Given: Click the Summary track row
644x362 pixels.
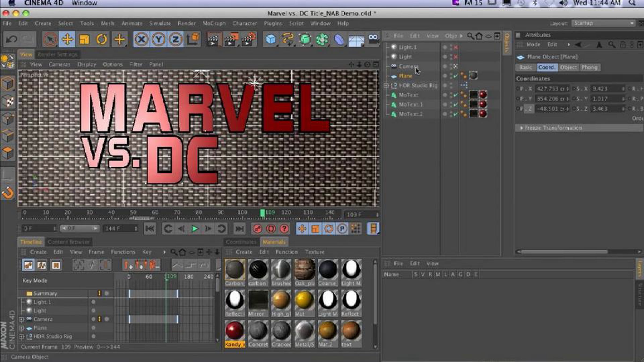Looking at the screenshot, I should (x=66, y=293).
